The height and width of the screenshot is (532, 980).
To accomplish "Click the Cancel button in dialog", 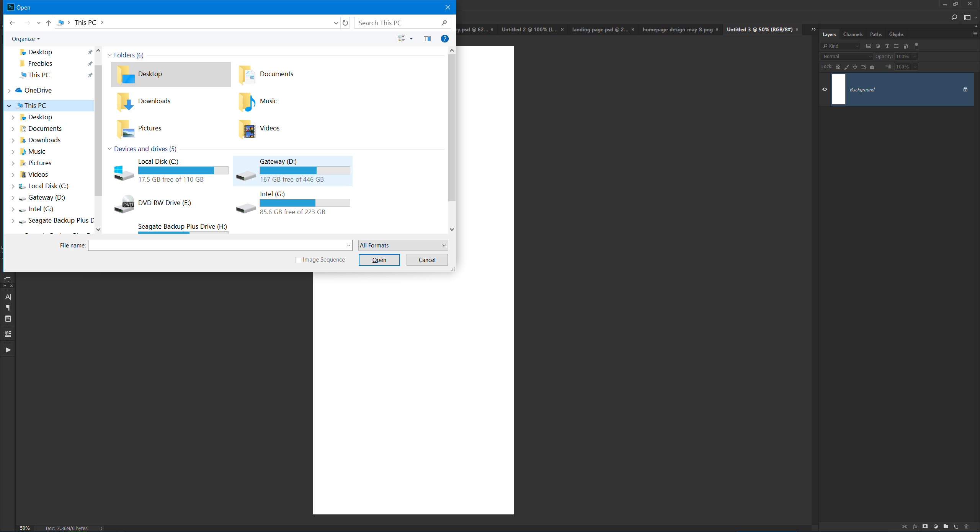I will click(427, 259).
